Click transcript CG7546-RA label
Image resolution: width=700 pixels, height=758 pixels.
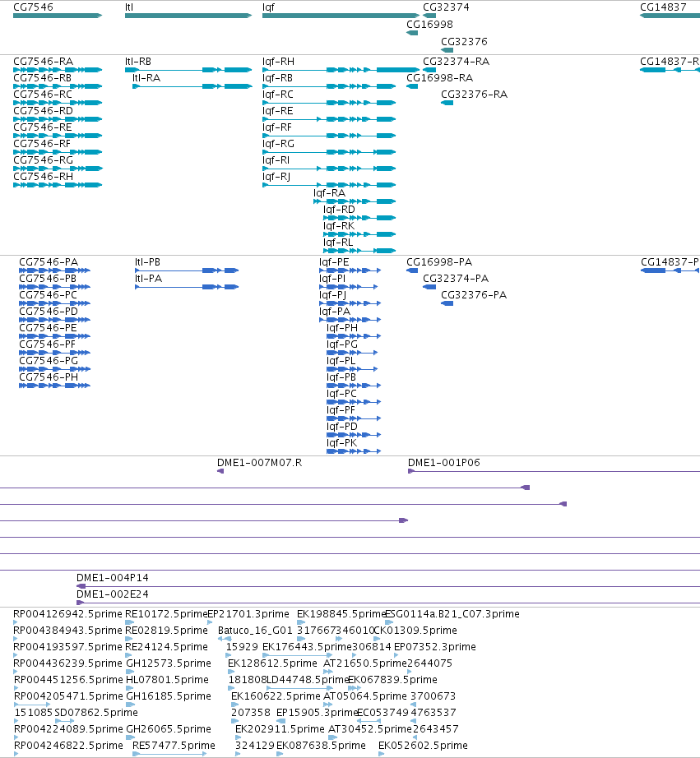coord(43,62)
